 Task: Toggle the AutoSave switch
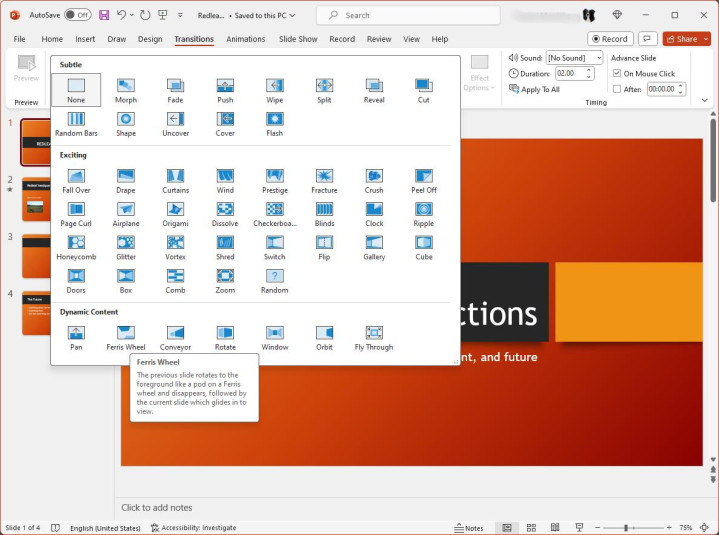coord(77,15)
